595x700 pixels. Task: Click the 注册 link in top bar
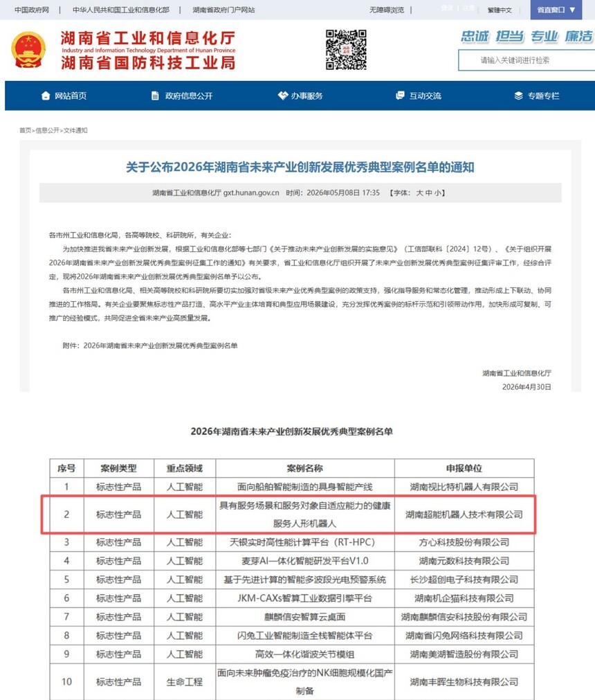tap(469, 8)
